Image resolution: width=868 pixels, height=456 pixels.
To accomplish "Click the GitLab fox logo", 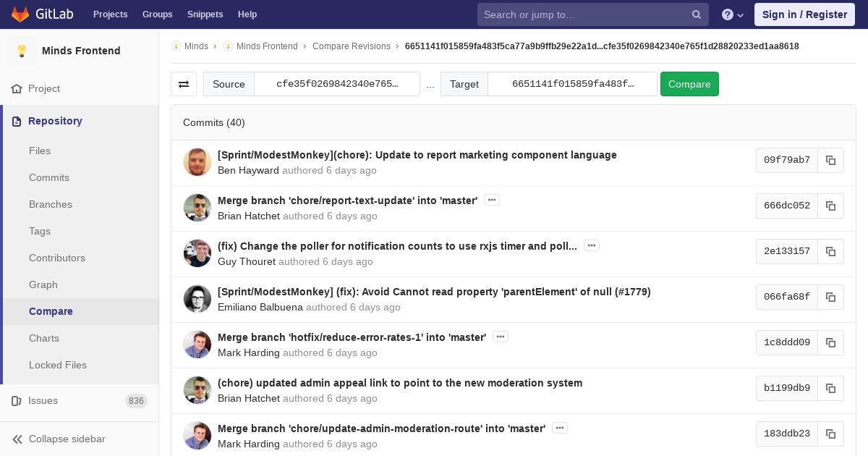I will click(x=20, y=14).
